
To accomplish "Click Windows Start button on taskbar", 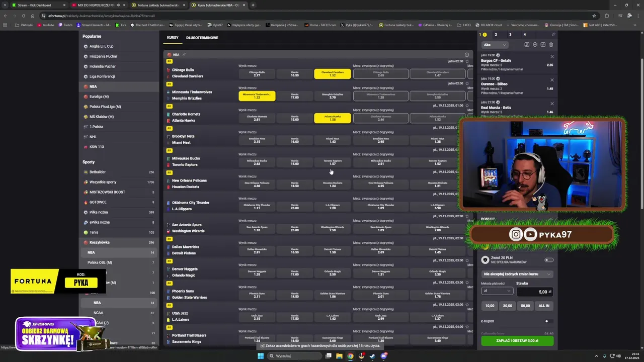I will [261, 356].
